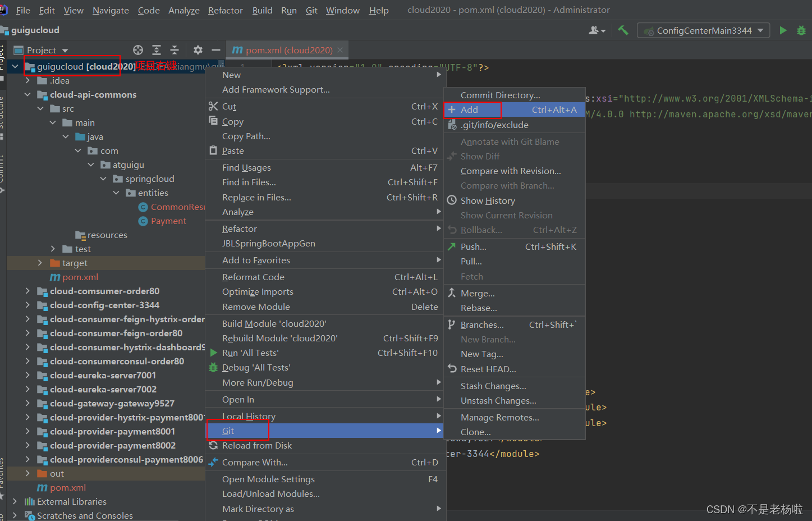
Task: Collapse the cloud-api-commons module
Action: pyautogui.click(x=27, y=94)
